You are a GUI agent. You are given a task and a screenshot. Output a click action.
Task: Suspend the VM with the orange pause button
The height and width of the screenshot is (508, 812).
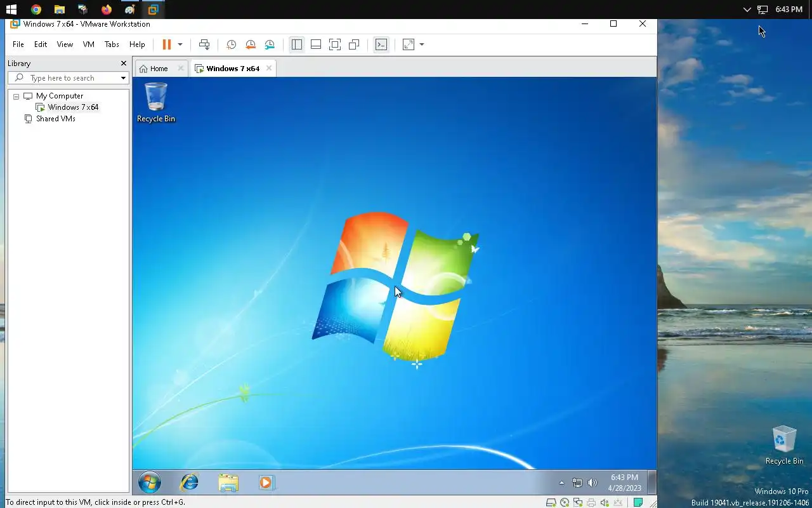[x=167, y=44]
